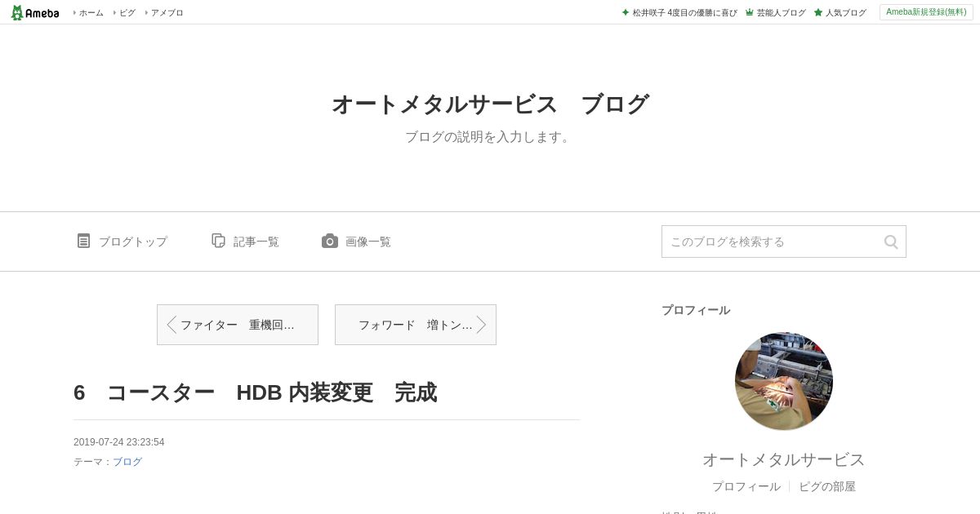This screenshot has width=980, height=514.
Task: Click Ameba新規登録(無料) button
Action: coord(926,12)
